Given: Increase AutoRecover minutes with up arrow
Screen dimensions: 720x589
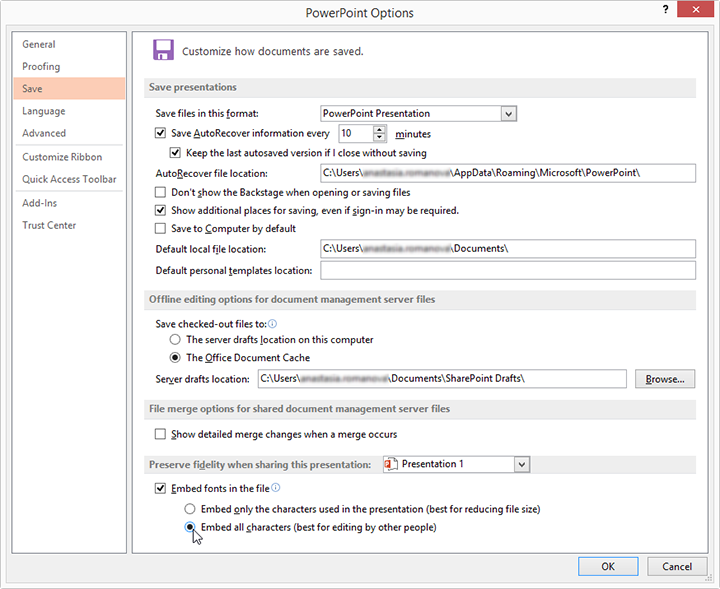Looking at the screenshot, I should tap(381, 128).
